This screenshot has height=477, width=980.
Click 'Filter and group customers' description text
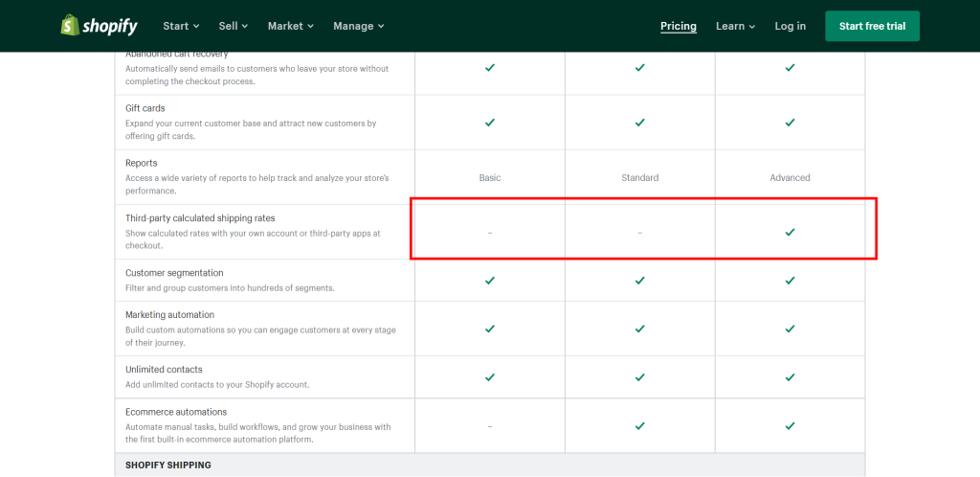(x=230, y=288)
